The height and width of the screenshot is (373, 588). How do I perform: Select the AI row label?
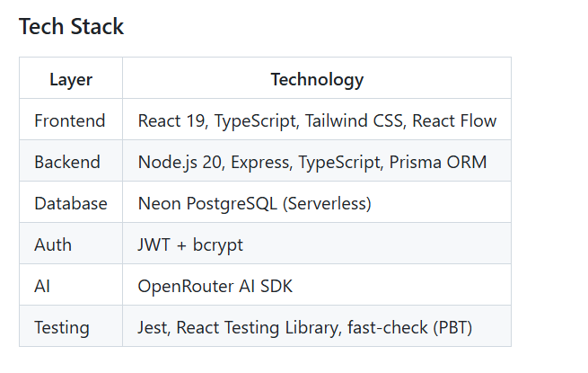click(44, 286)
